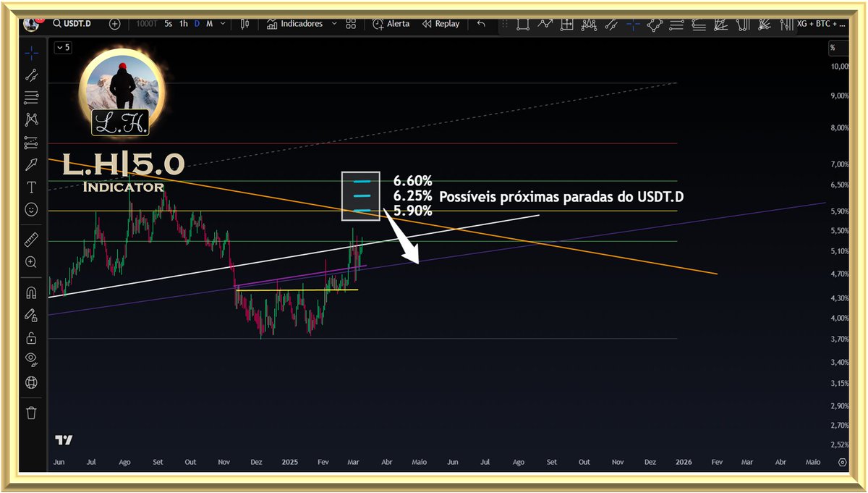Select the path zigzag drawing tool
Viewport: 868px width, 493px height.
click(x=545, y=25)
